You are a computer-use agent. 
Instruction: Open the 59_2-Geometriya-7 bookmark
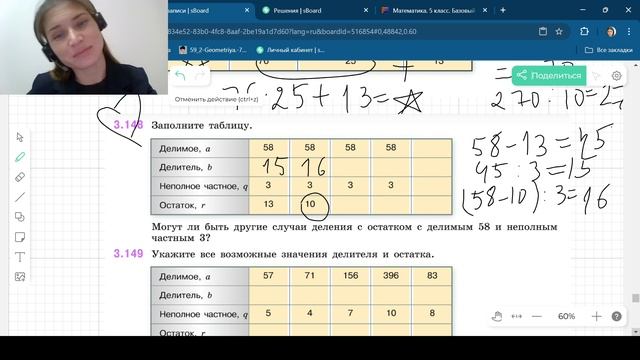click(x=213, y=50)
